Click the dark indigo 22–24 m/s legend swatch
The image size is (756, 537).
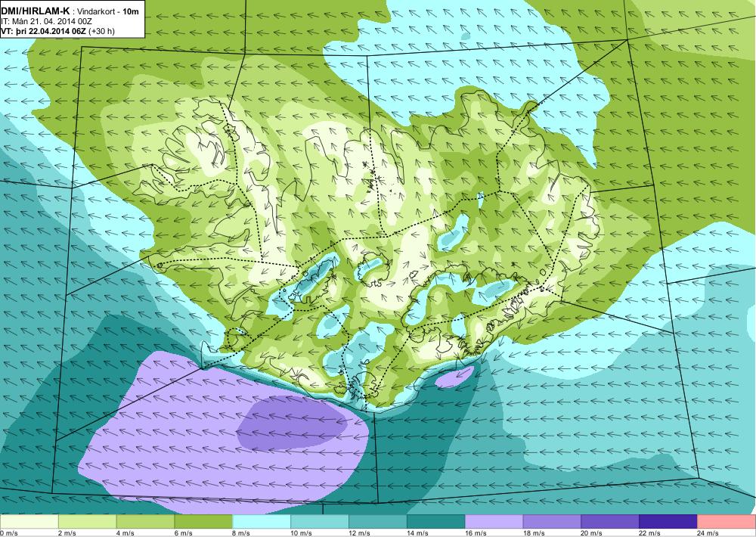[x=668, y=522]
